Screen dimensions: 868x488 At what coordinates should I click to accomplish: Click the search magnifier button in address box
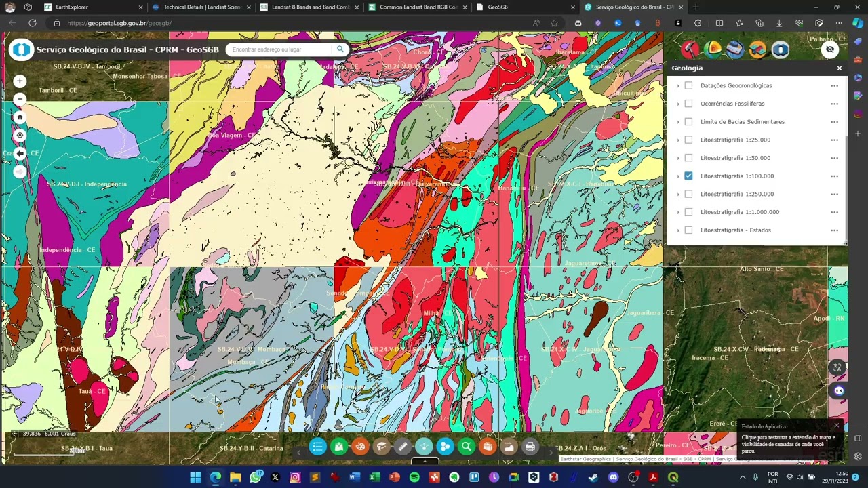[340, 49]
